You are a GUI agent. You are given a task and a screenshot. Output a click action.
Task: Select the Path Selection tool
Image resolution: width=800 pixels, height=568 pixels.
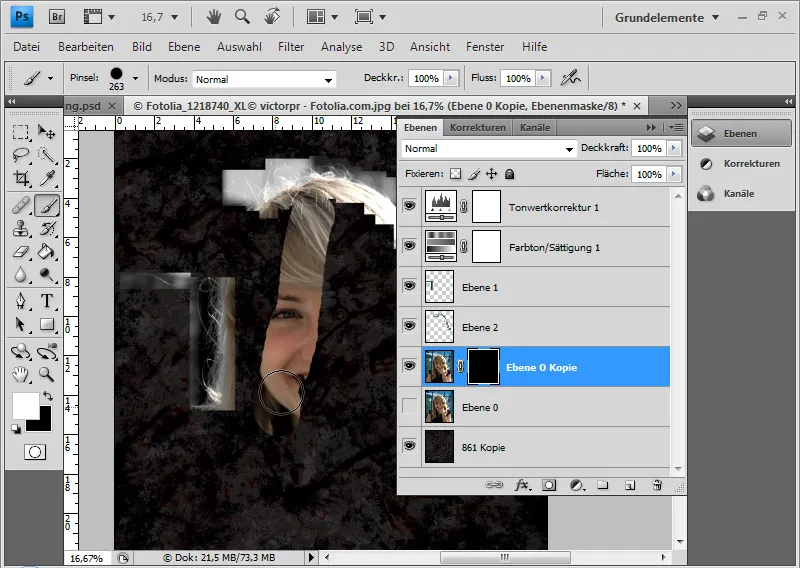(x=20, y=324)
